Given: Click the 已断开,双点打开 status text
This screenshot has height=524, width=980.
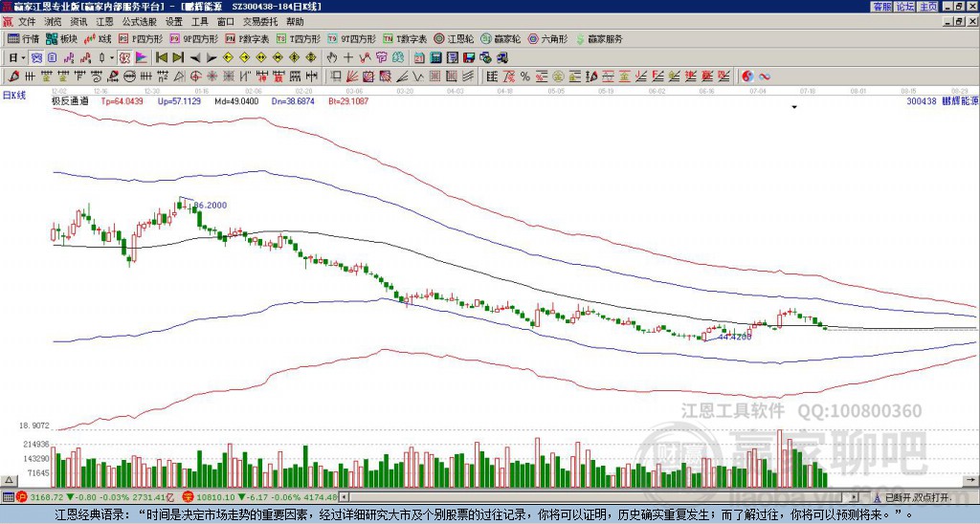Looking at the screenshot, I should point(918,498).
